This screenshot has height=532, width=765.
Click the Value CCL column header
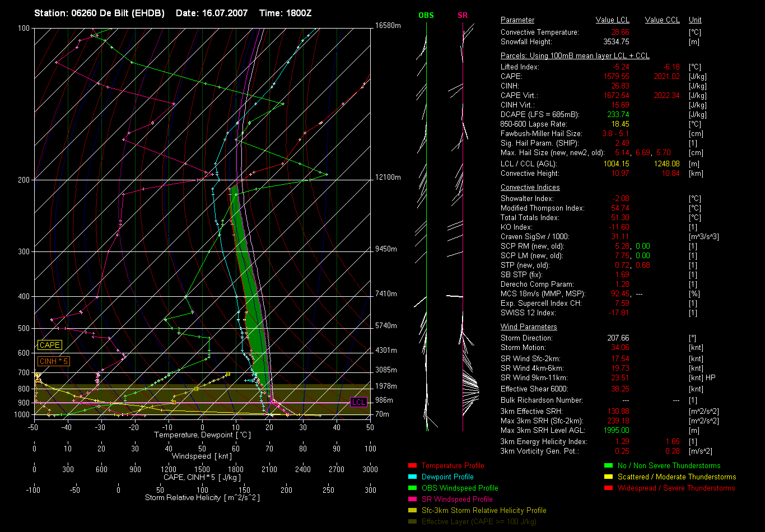[x=662, y=20]
